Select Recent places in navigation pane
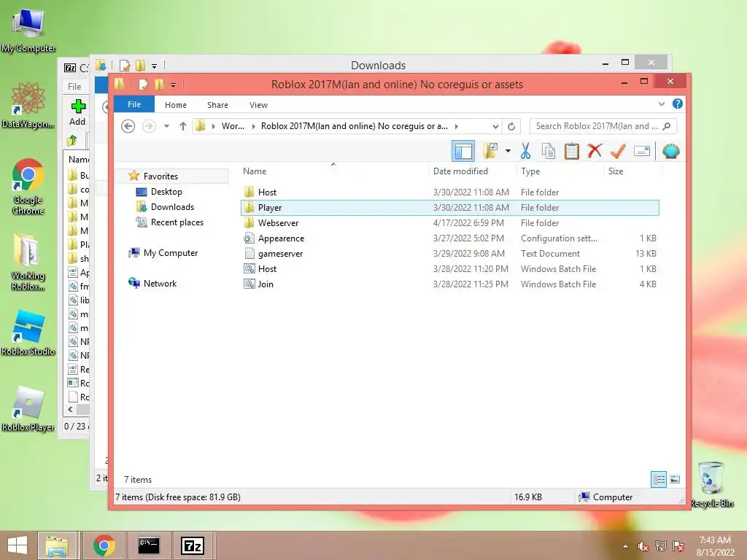747x560 pixels. point(177,222)
